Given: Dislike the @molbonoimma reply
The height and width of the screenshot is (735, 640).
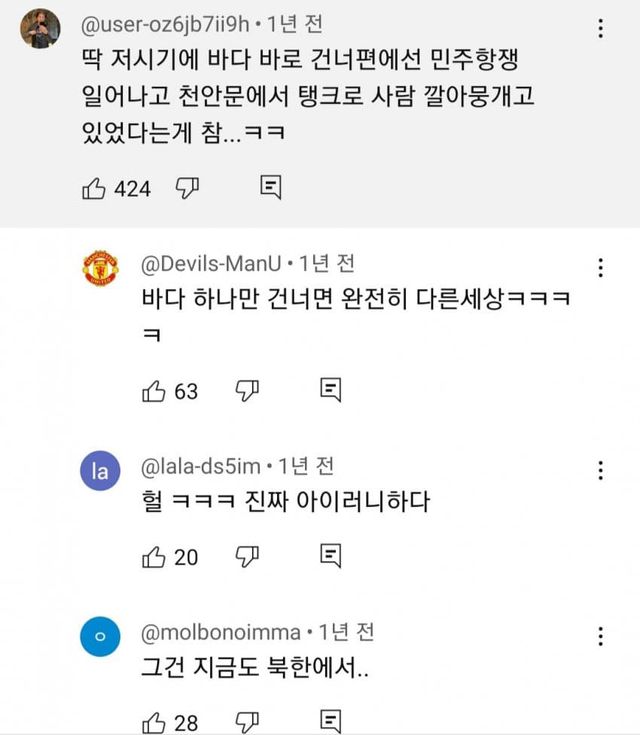Looking at the screenshot, I should [247, 722].
